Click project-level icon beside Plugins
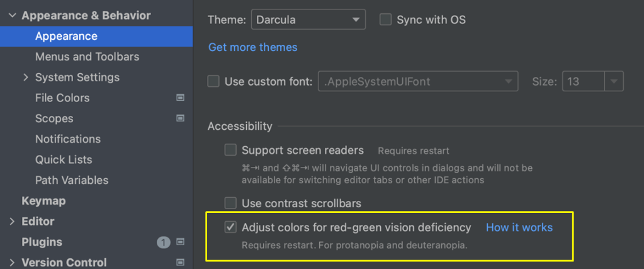This screenshot has height=269, width=644. [181, 242]
